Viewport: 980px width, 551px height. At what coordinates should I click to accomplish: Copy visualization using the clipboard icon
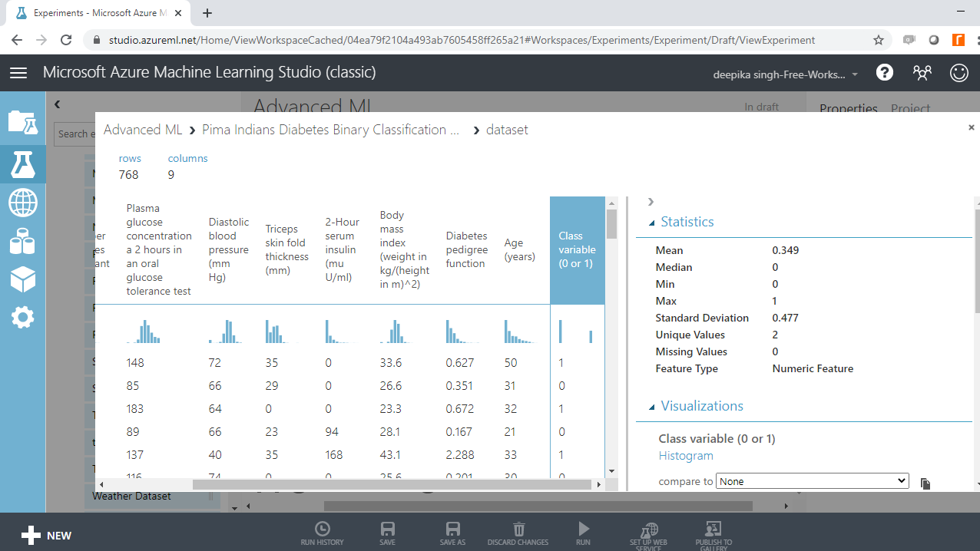[925, 483]
